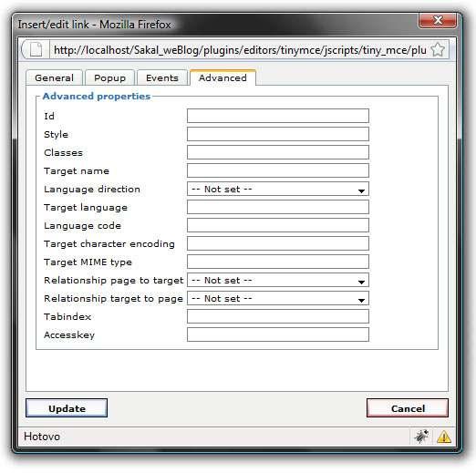Click into the Style input field
The image size is (476, 473).
(278, 134)
